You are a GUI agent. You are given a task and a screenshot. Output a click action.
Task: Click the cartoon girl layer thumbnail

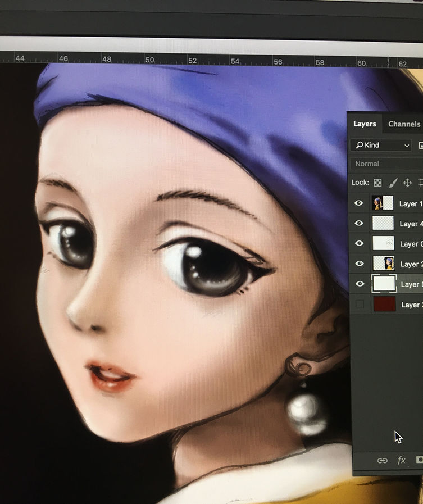(384, 264)
